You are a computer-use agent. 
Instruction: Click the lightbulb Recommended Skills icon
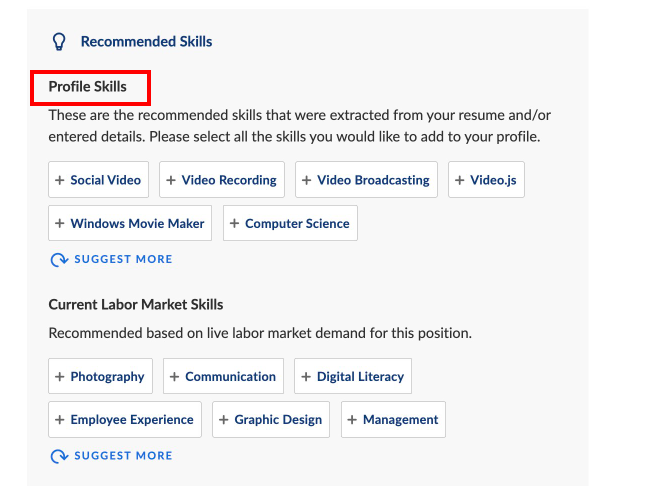59,42
